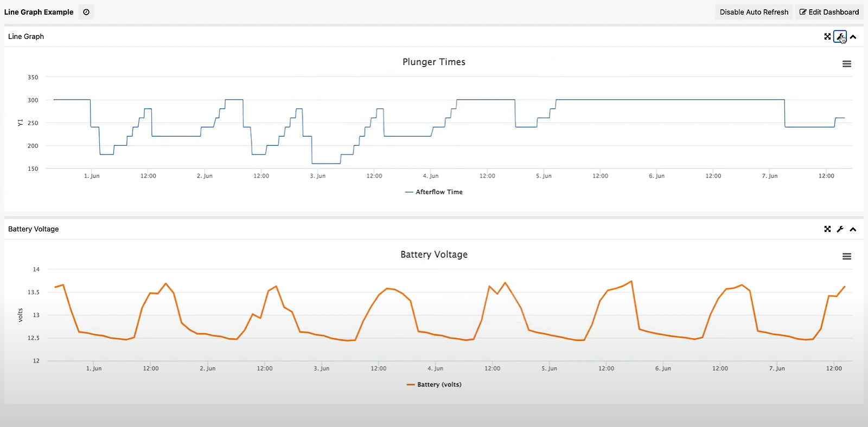Open the Plunger Times chart hamburger menu

846,64
